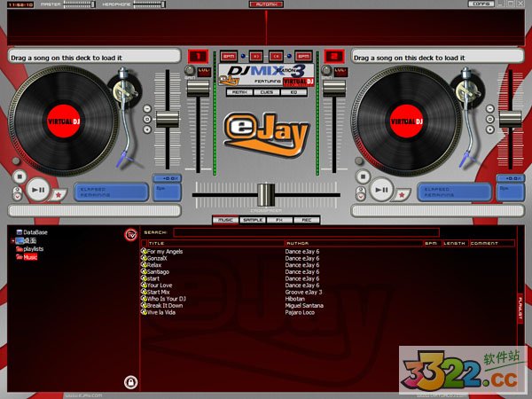This screenshot has height=399, width=532.
Task: Click the vinyl record on deck 1
Action: [x=64, y=121]
